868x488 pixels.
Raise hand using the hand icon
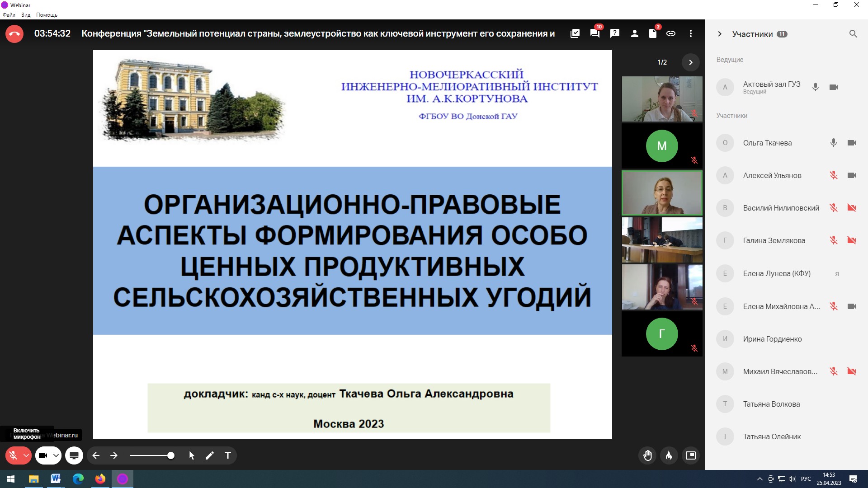tap(647, 455)
